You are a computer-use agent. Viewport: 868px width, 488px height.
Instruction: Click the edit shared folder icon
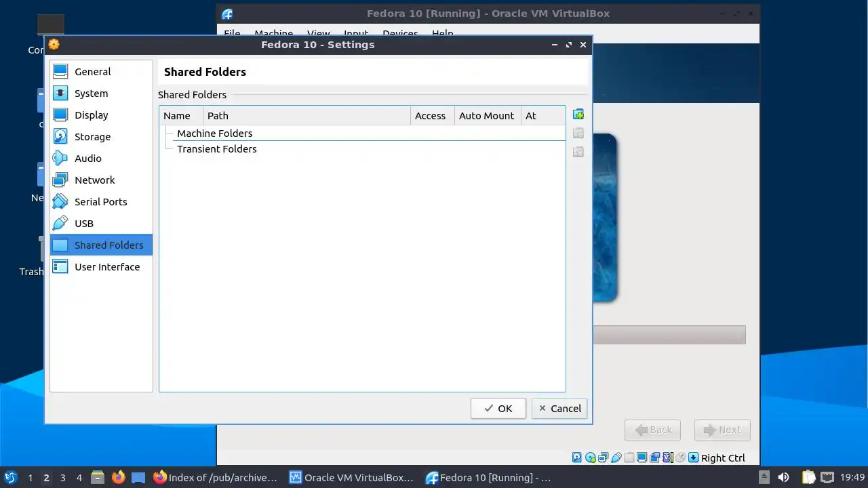point(578,134)
